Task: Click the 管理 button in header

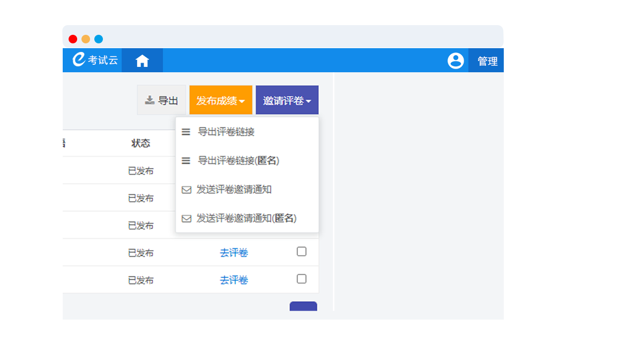Action: coord(487,61)
